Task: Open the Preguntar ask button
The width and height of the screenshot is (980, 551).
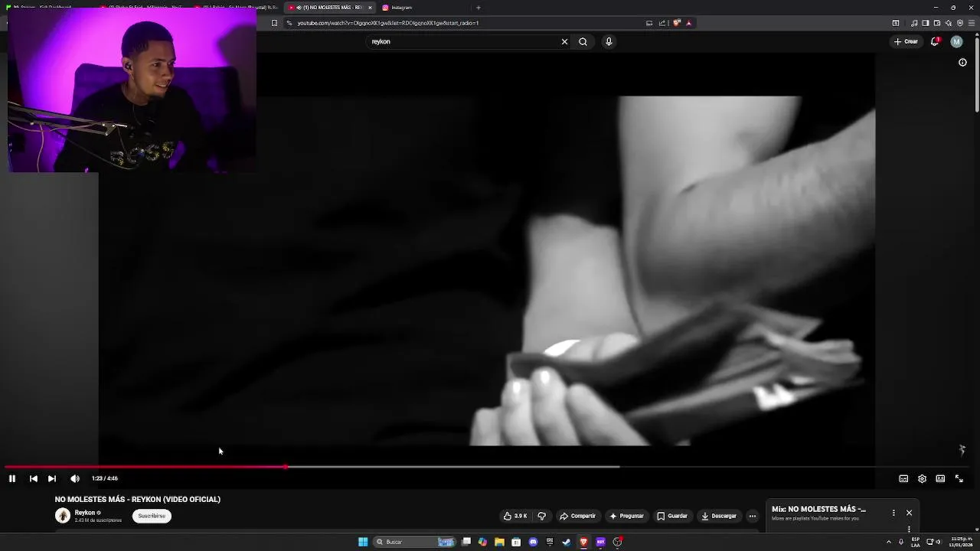Action: pos(626,516)
